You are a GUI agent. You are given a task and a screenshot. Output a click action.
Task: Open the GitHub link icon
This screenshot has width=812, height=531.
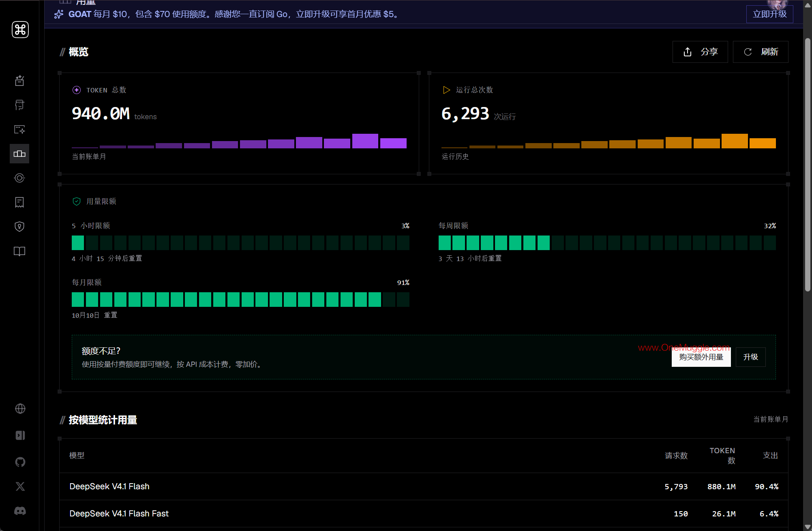(20, 462)
